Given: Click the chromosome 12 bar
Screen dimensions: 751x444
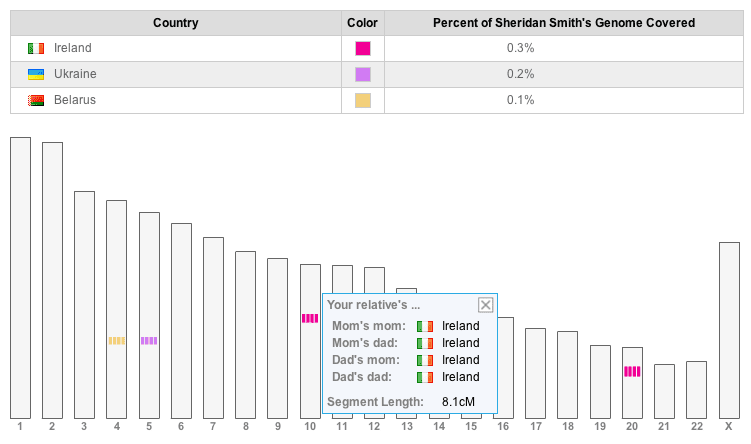Looking at the screenshot, I should click(x=375, y=280).
